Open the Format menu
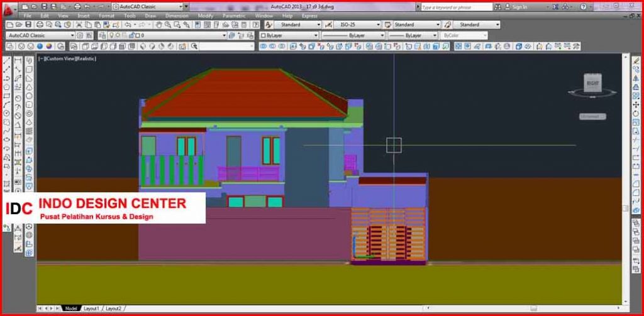The width and height of the screenshot is (644, 316). (107, 16)
